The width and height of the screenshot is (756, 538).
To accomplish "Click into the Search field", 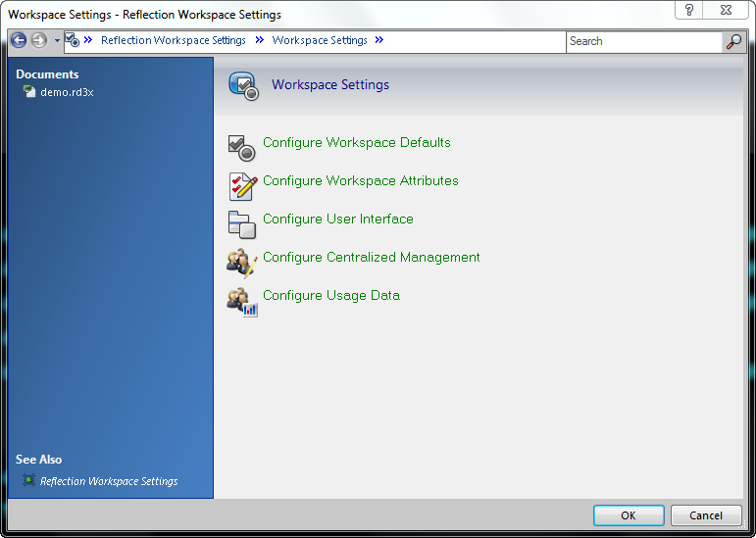I will tap(644, 41).
